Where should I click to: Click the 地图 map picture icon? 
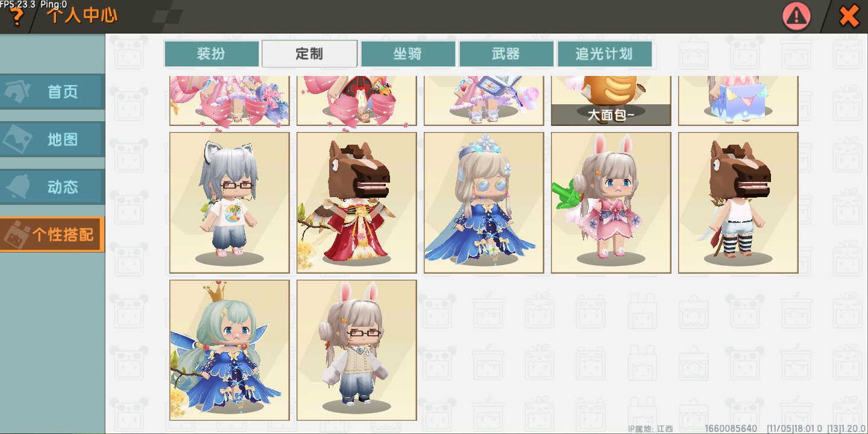(18, 139)
